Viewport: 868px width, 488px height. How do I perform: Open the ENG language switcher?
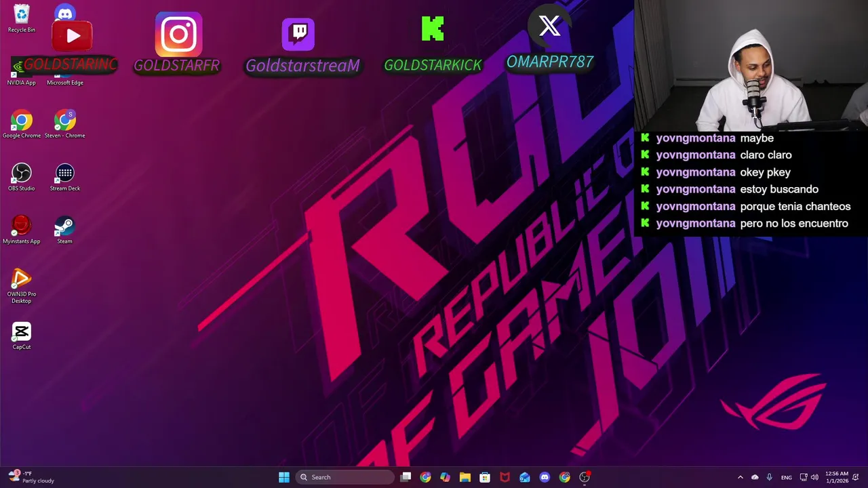[787, 477]
